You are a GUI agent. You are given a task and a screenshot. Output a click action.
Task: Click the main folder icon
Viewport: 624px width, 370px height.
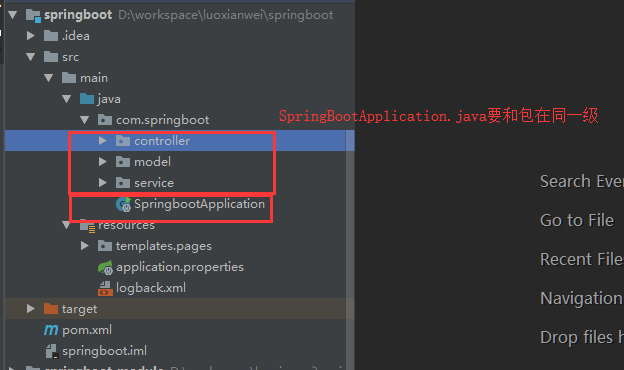(x=69, y=78)
